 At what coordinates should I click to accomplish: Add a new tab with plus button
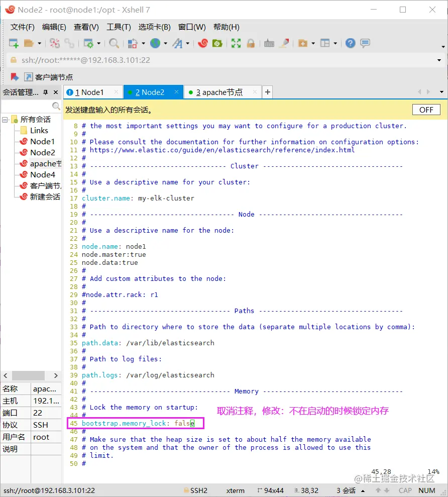[268, 92]
